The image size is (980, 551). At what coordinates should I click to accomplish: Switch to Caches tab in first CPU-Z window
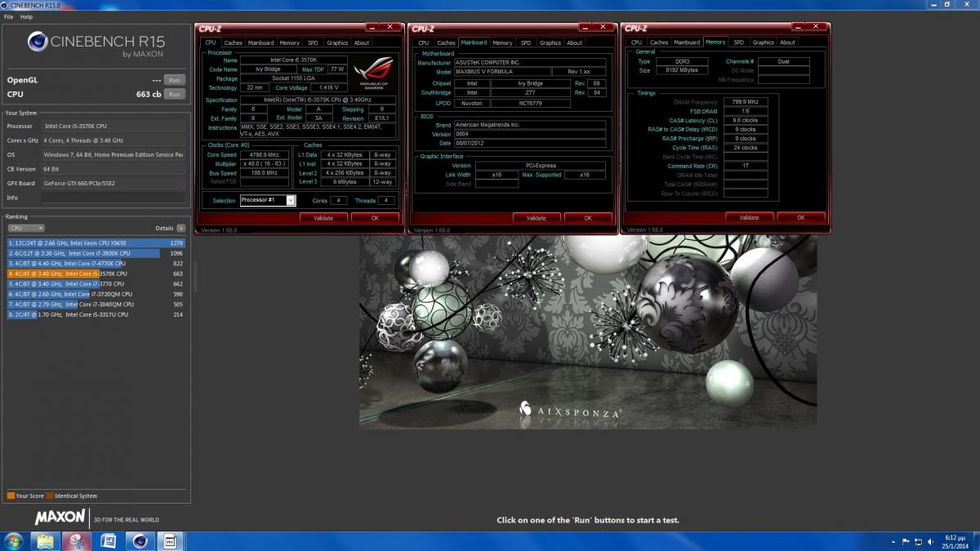(234, 42)
